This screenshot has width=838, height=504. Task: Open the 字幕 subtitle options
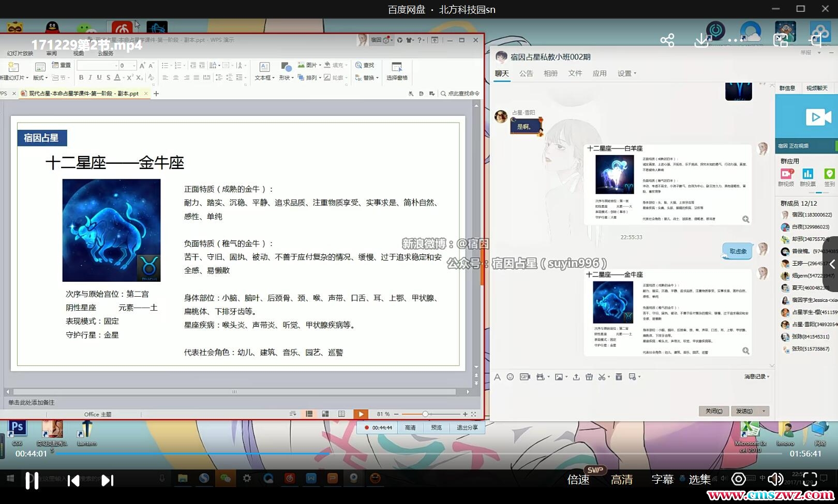(x=663, y=480)
